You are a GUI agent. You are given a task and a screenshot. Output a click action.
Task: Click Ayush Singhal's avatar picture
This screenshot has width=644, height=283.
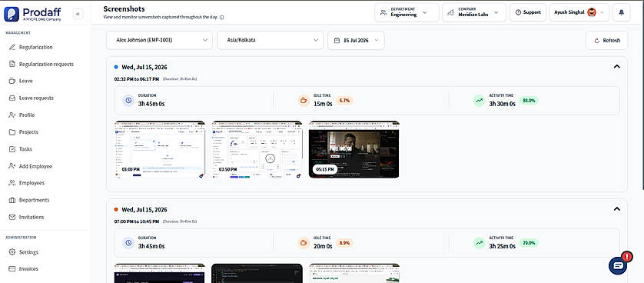point(592,12)
